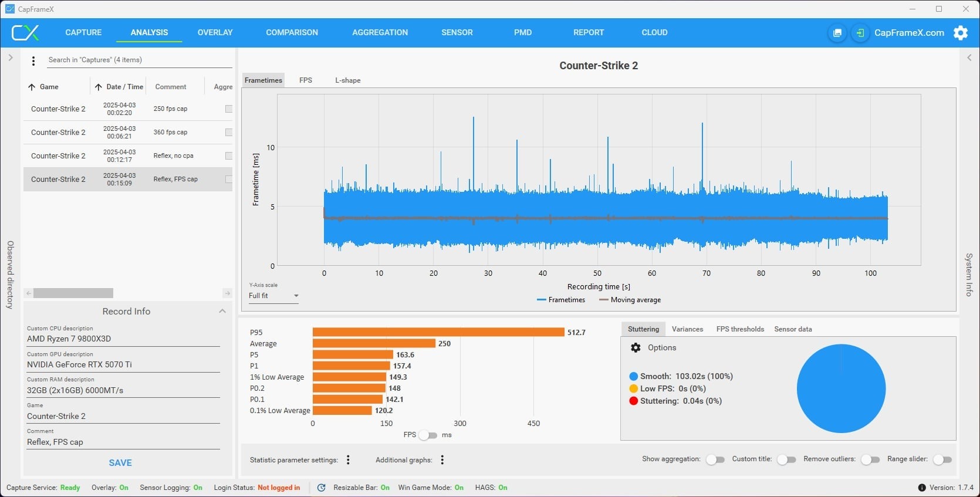Switch to the PMD tab
Screen dimensions: 980x497
(523, 33)
